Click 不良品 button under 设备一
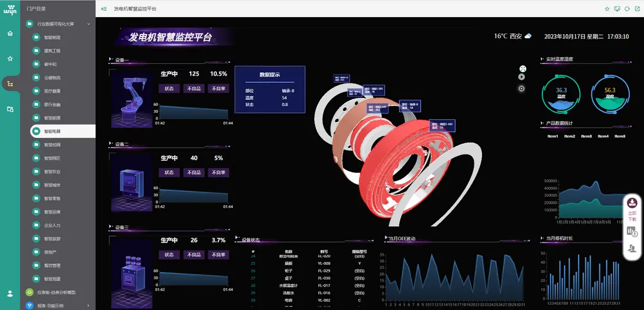 pyautogui.click(x=194, y=89)
